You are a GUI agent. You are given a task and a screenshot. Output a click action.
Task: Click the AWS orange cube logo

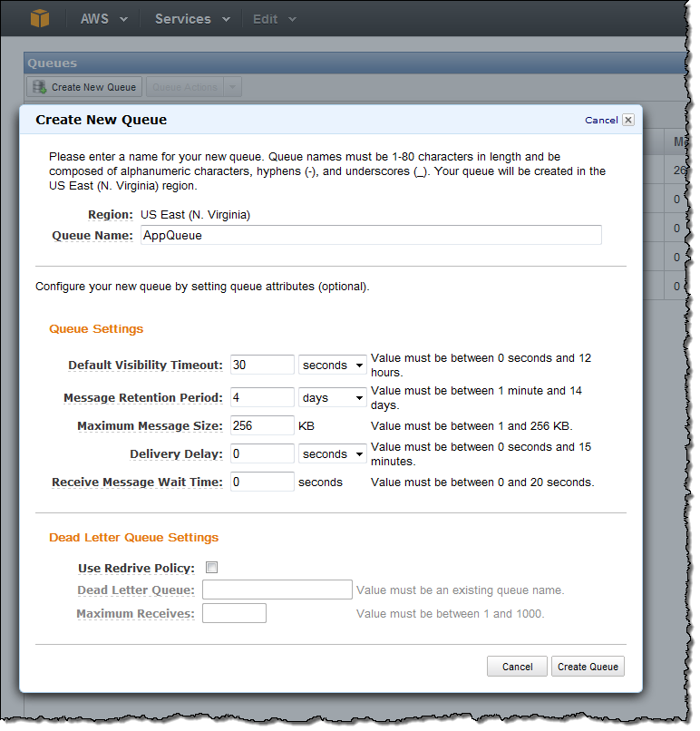(x=40, y=18)
